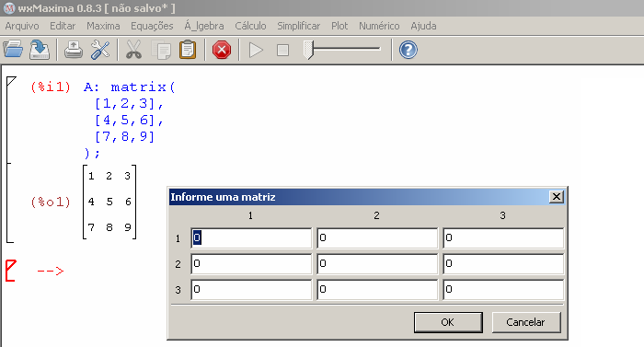Click the output matrix value 9
The height and width of the screenshot is (347, 644).
tap(128, 227)
